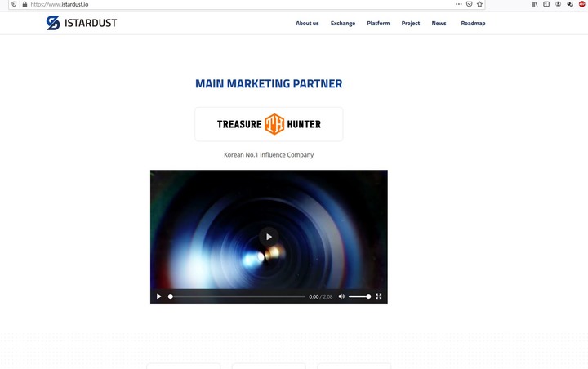View the Roadmap page
This screenshot has height=369, width=588.
pyautogui.click(x=473, y=23)
